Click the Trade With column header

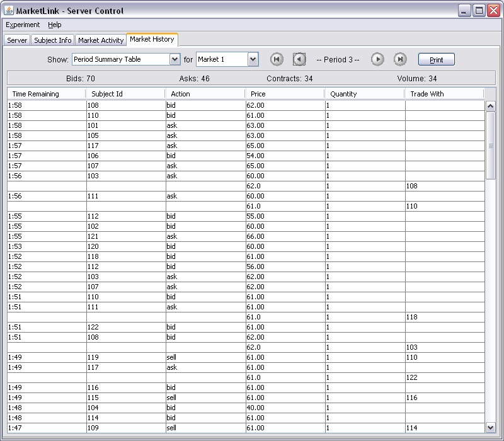coord(444,94)
